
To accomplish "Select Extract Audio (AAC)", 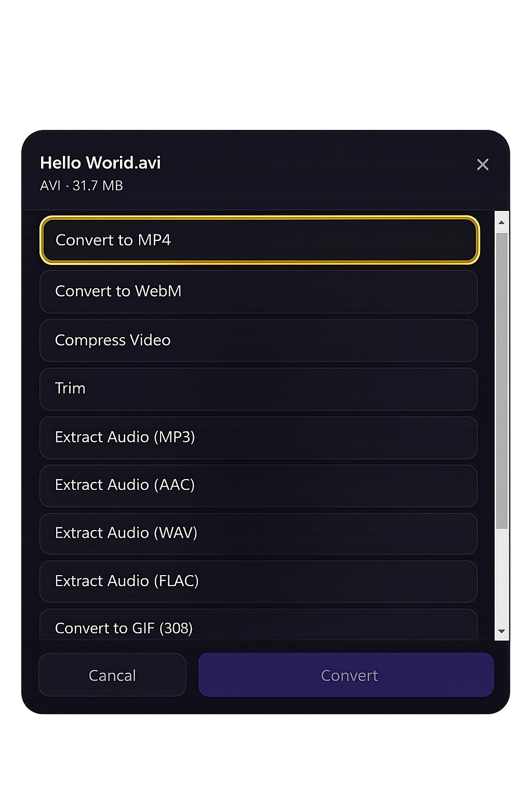I will 259,485.
